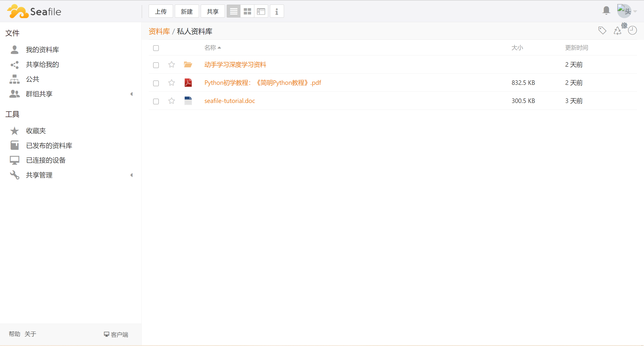Click the user avatar image
Viewport: 644px width, 346px height.
(624, 11)
